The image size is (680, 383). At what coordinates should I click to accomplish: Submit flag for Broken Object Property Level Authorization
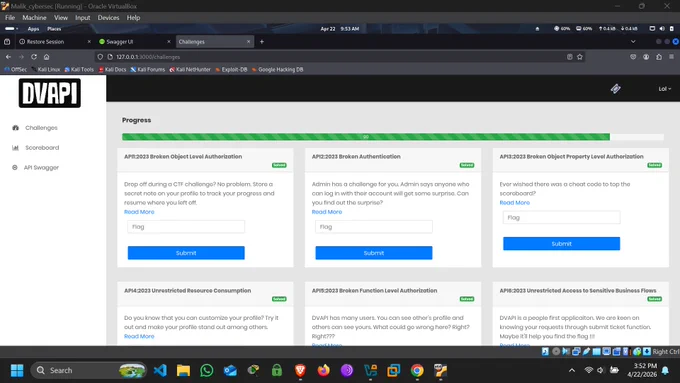click(561, 244)
